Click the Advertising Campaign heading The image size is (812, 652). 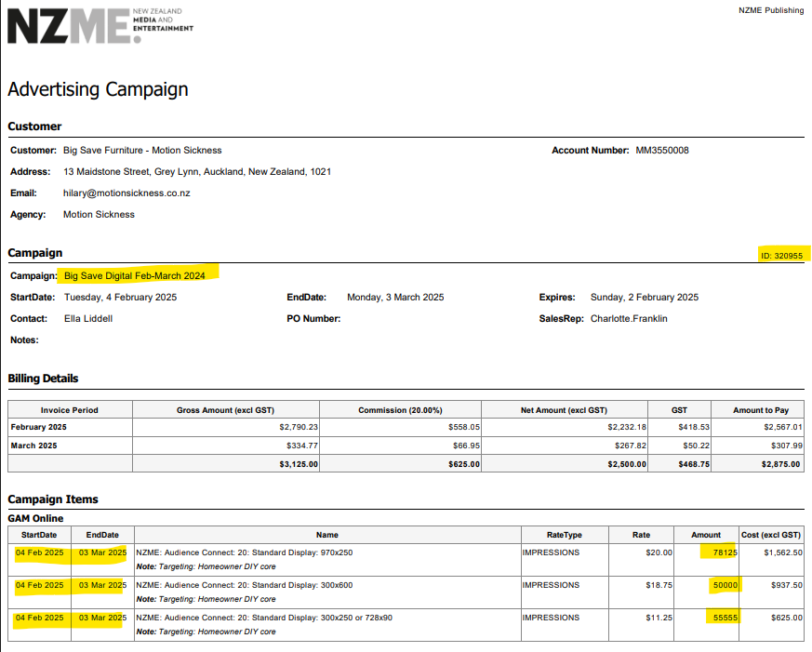pos(98,89)
